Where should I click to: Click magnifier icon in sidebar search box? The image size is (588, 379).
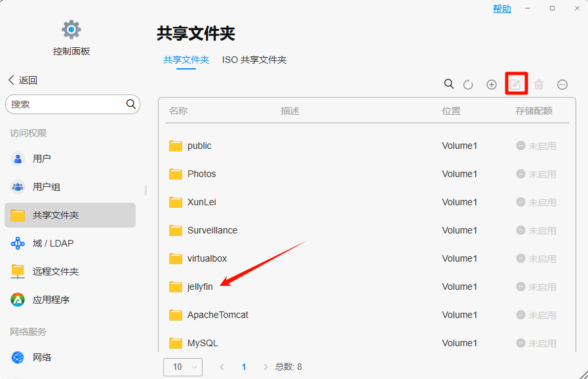[x=131, y=104]
